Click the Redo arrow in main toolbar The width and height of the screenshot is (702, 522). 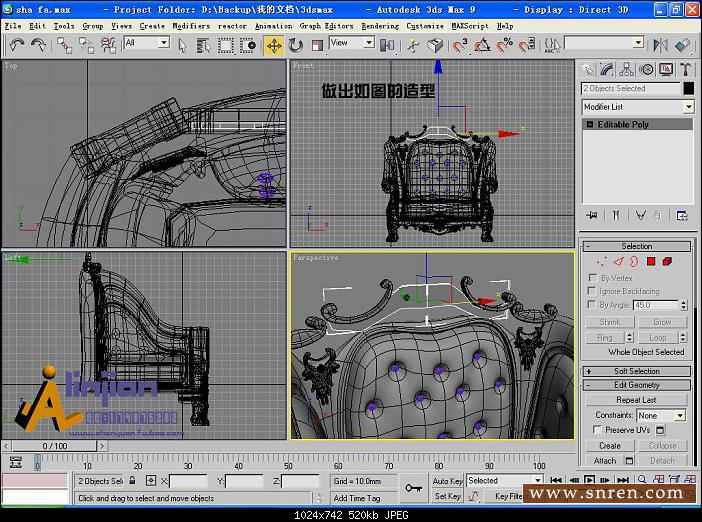pos(39,45)
